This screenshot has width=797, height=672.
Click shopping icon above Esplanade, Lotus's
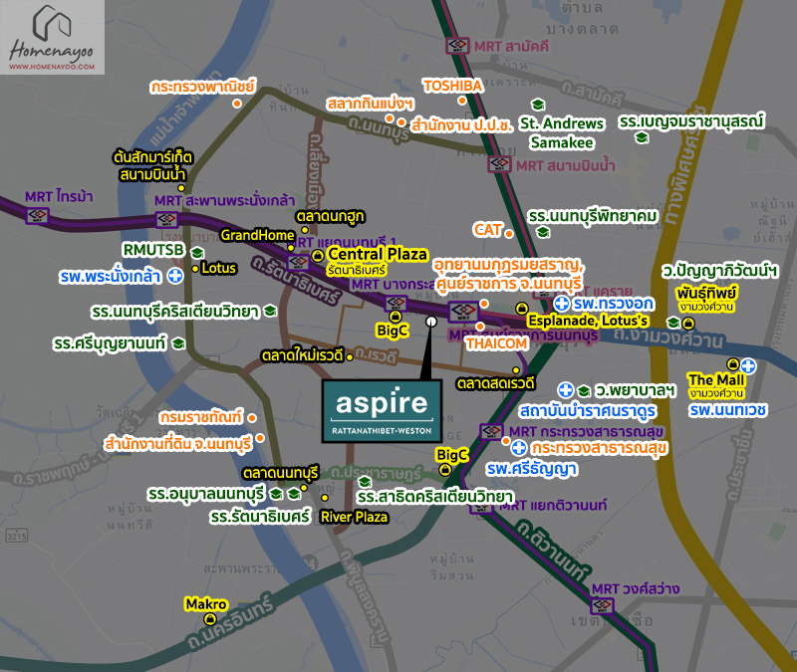click(521, 309)
